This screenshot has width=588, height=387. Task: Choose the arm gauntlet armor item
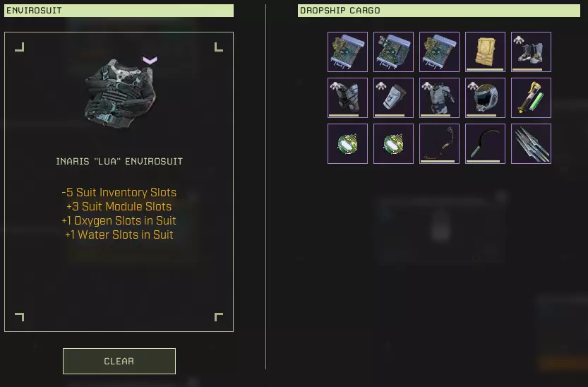coord(393,98)
